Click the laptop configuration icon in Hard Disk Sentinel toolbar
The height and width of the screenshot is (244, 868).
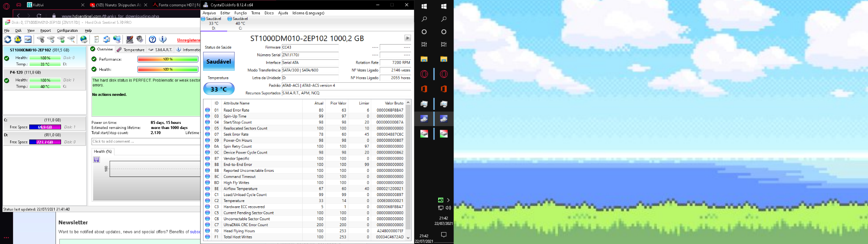coord(130,39)
